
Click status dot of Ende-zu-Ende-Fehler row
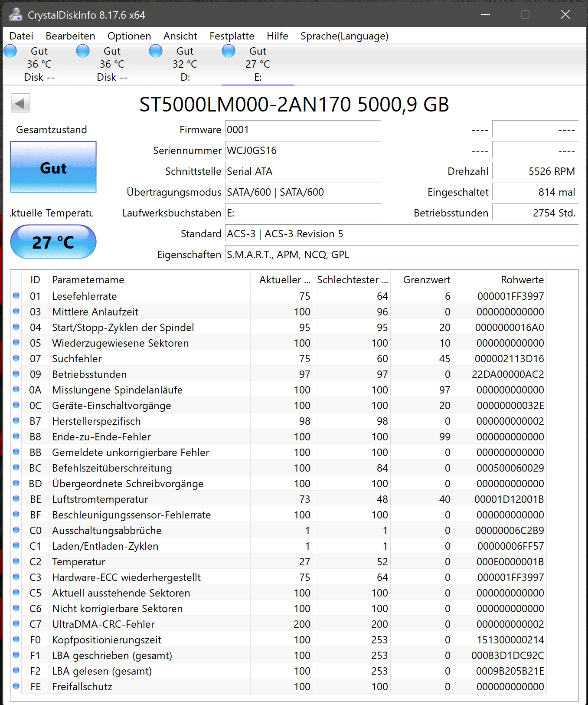pos(16,436)
